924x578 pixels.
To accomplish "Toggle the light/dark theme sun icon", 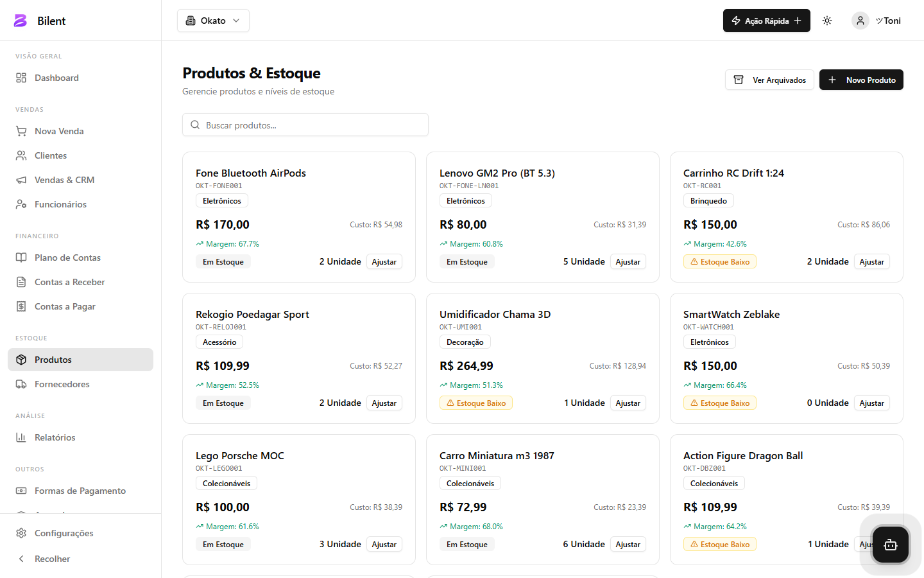I will [x=827, y=21].
